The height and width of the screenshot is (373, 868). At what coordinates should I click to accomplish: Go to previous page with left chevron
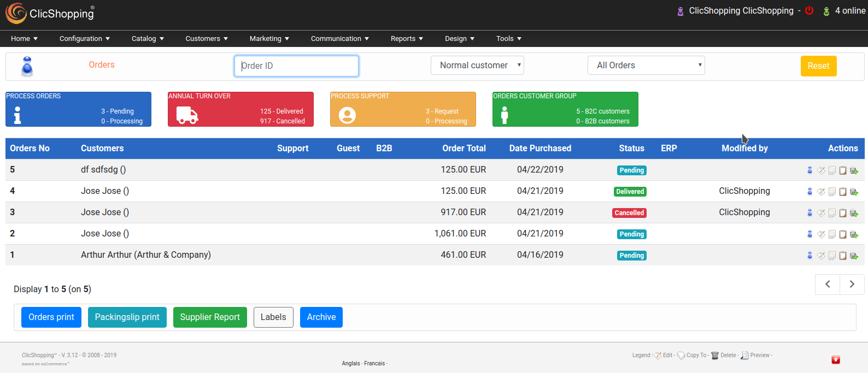[828, 284]
